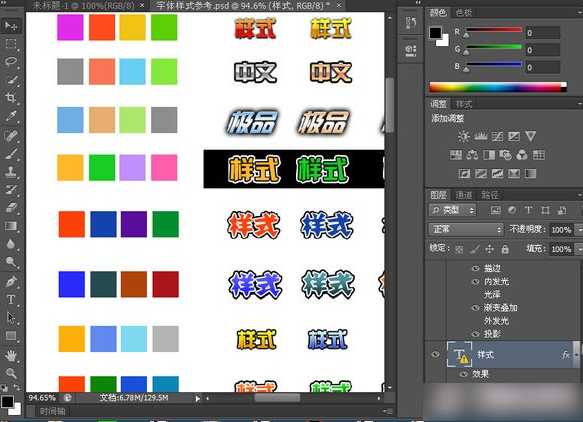Open the layer filter 类型 dropdown
Screen dimensions: 583x422
pyautogui.click(x=452, y=210)
